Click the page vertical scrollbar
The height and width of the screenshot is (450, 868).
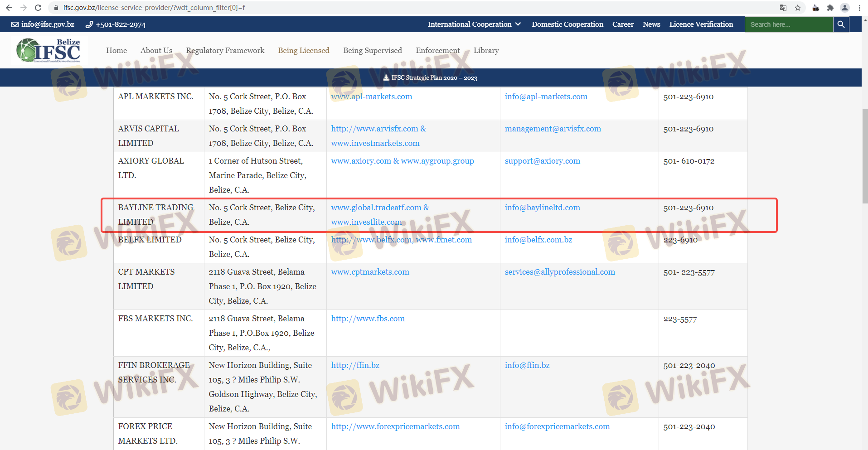click(x=865, y=156)
